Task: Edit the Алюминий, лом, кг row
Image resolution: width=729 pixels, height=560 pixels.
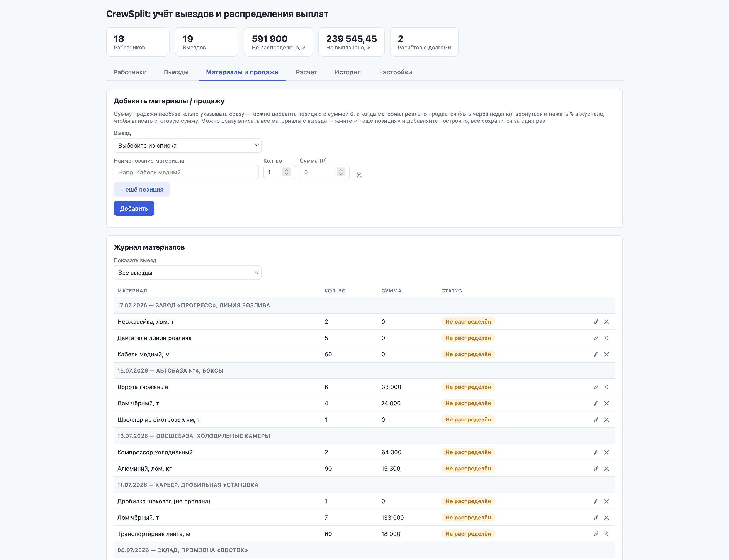Action: (x=596, y=469)
